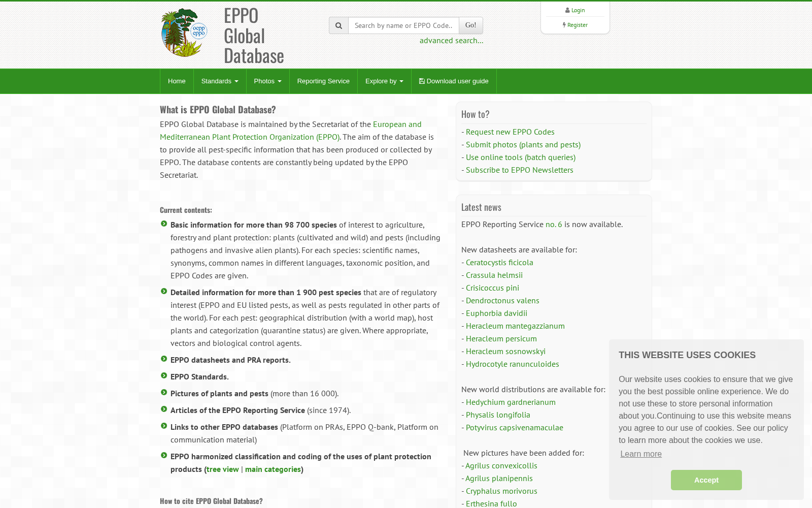Image resolution: width=812 pixels, height=508 pixels.
Task: Open Heracleum mantegazzianum datasheet
Action: coord(515,326)
